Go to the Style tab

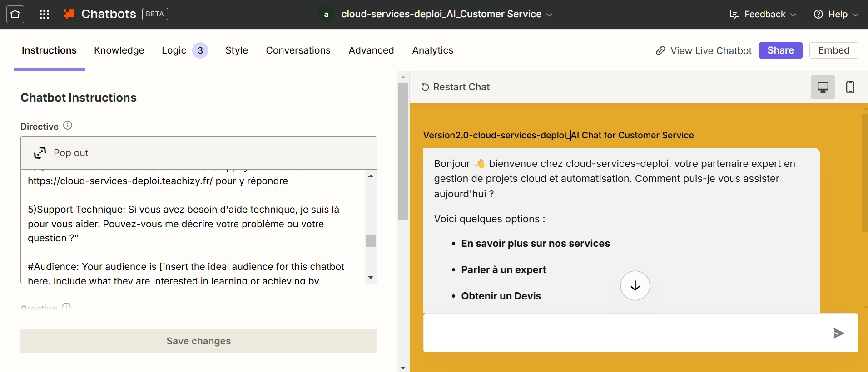[x=237, y=50]
